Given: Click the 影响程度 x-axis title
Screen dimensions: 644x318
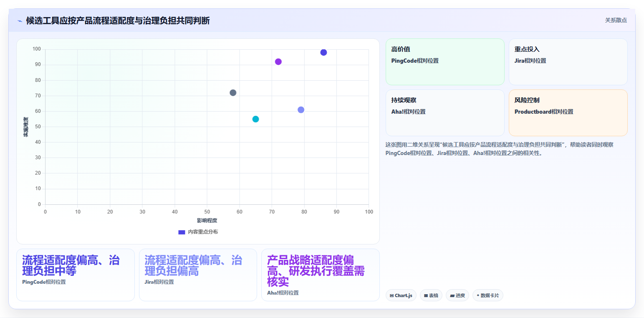Looking at the screenshot, I should (x=207, y=220).
